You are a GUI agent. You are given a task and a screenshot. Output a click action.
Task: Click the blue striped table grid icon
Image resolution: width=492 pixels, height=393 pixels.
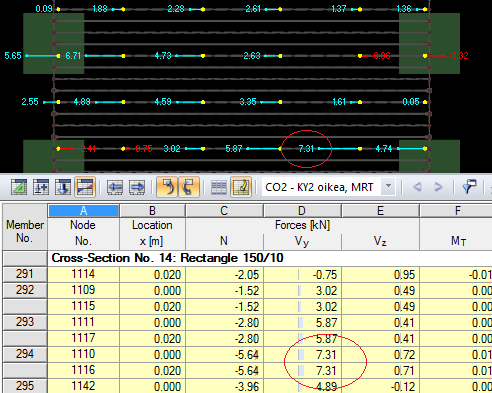[219, 187]
